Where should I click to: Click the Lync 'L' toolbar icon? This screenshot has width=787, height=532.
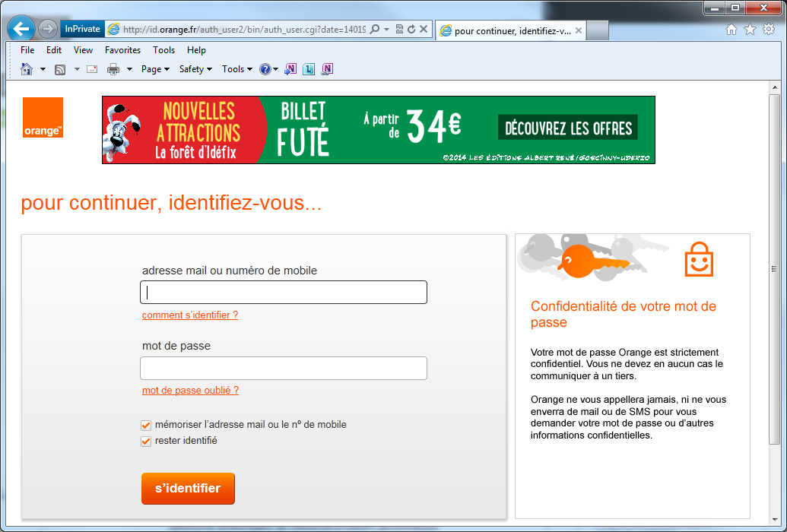tap(309, 69)
